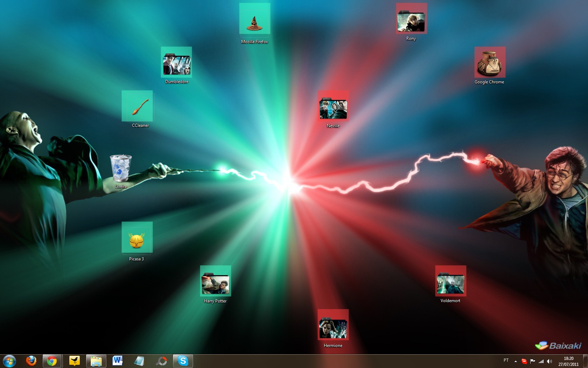Image resolution: width=588 pixels, height=368 pixels.
Task: Open Firefox from the taskbar
Action: (x=31, y=361)
